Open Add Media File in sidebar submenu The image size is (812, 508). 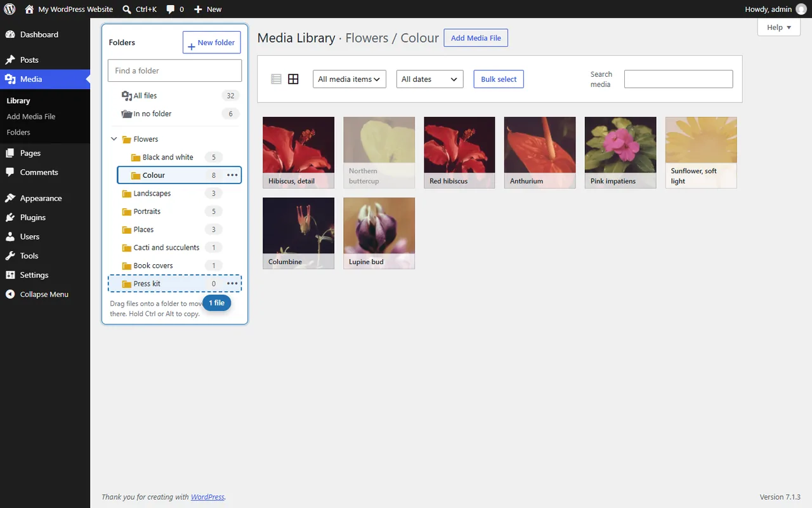click(31, 116)
